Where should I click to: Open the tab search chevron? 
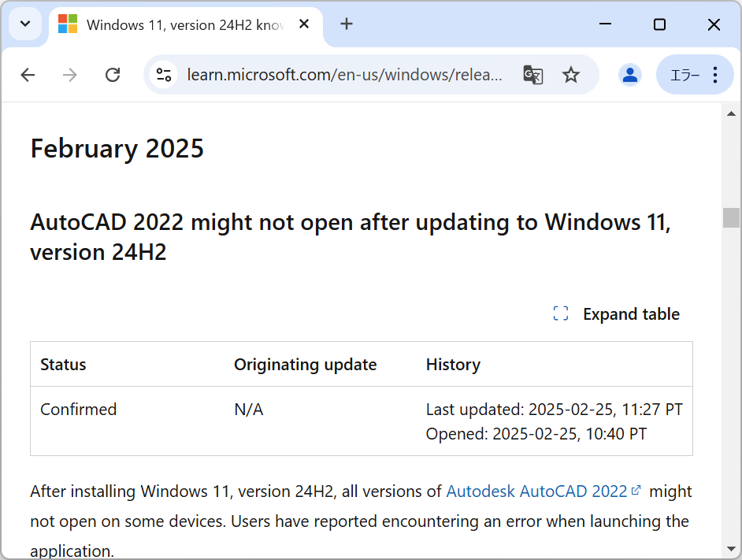pos(24,24)
